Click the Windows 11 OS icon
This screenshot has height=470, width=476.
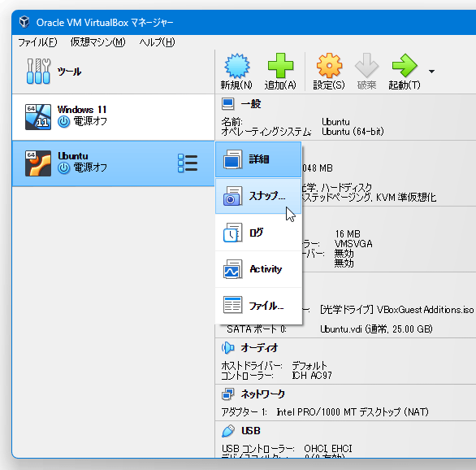[38, 117]
